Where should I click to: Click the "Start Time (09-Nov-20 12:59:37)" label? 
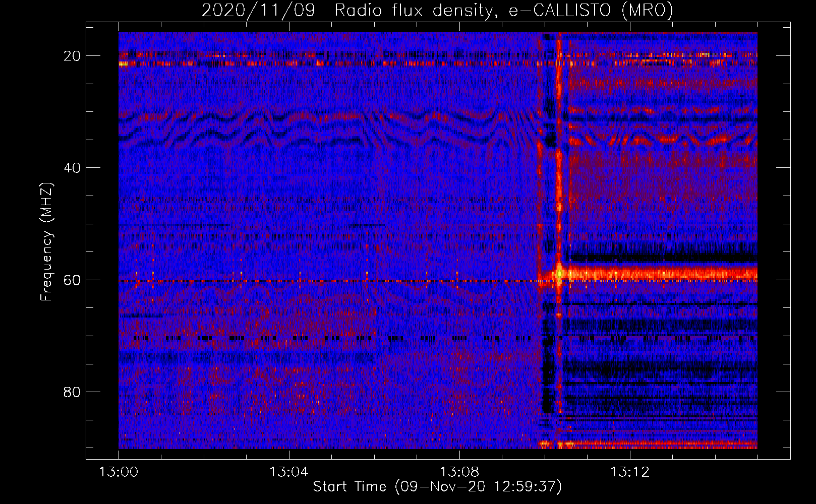click(x=437, y=487)
